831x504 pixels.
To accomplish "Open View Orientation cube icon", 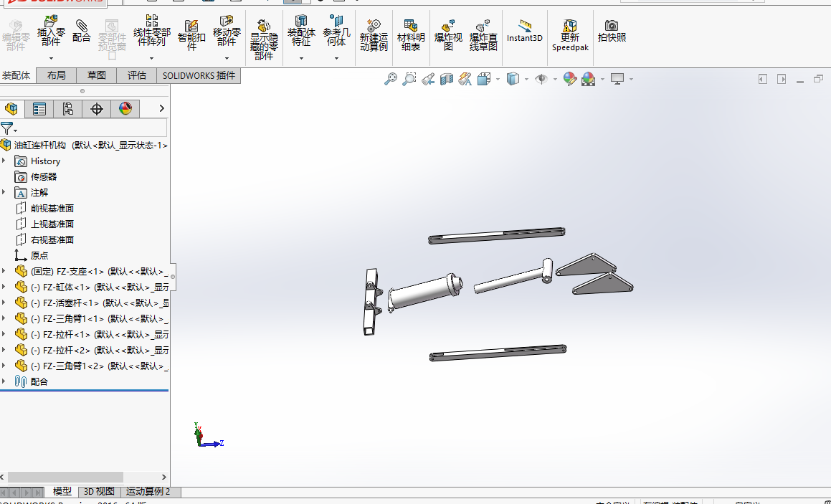I will (x=483, y=79).
